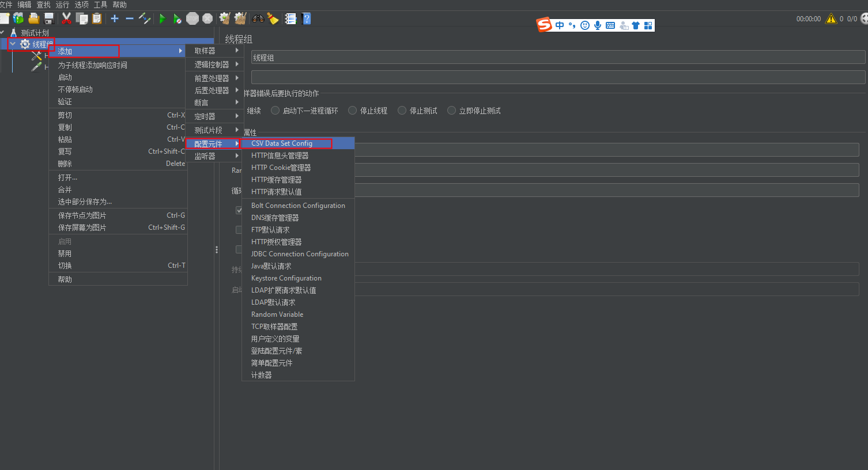
Task: Click the Paste clipboard toolbar icon
Action: (97, 18)
